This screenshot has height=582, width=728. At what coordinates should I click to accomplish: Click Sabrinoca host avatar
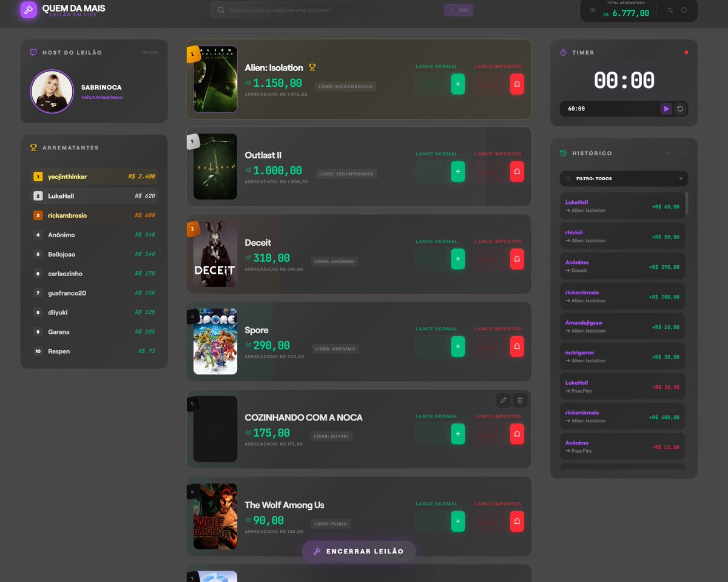(52, 92)
